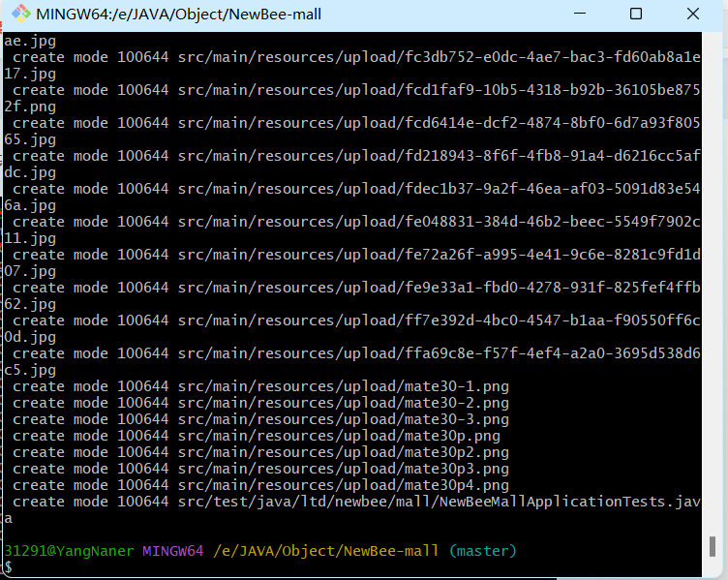Click the mate30-3.png output line
Viewport: 728px width, 580px height.
tap(261, 419)
